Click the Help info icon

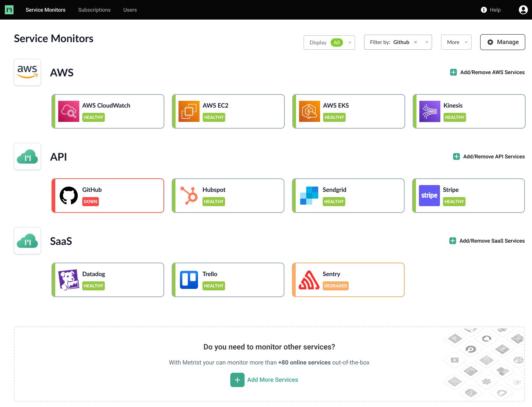(x=484, y=10)
